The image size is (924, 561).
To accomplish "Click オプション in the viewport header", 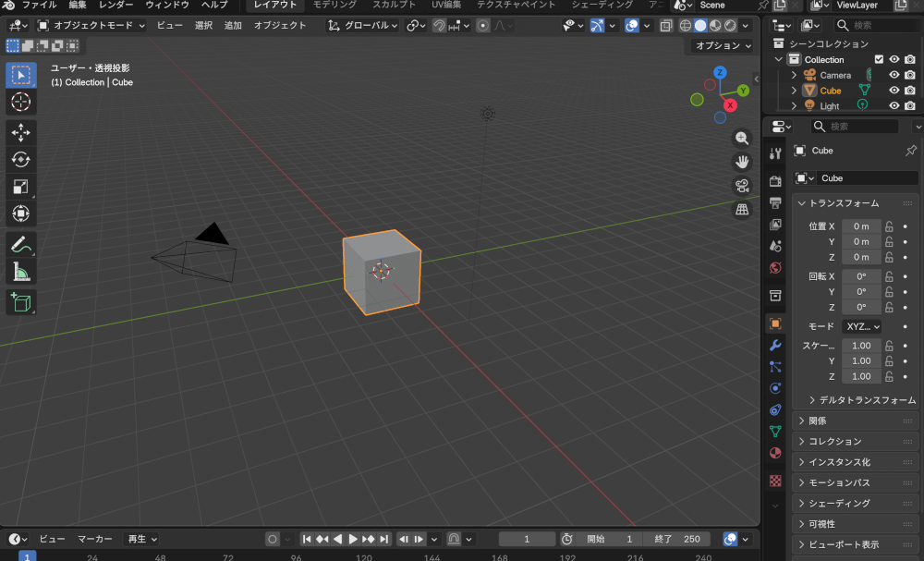I will coord(721,44).
